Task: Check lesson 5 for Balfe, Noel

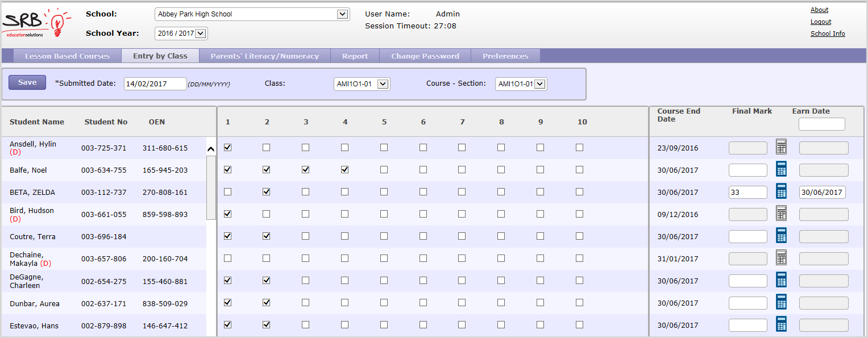Action: pyautogui.click(x=384, y=170)
